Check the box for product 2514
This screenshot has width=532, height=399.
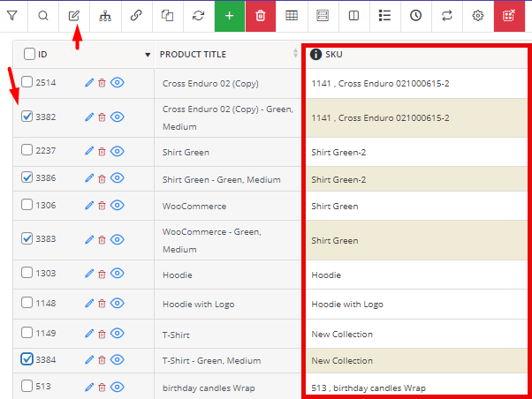(x=27, y=82)
